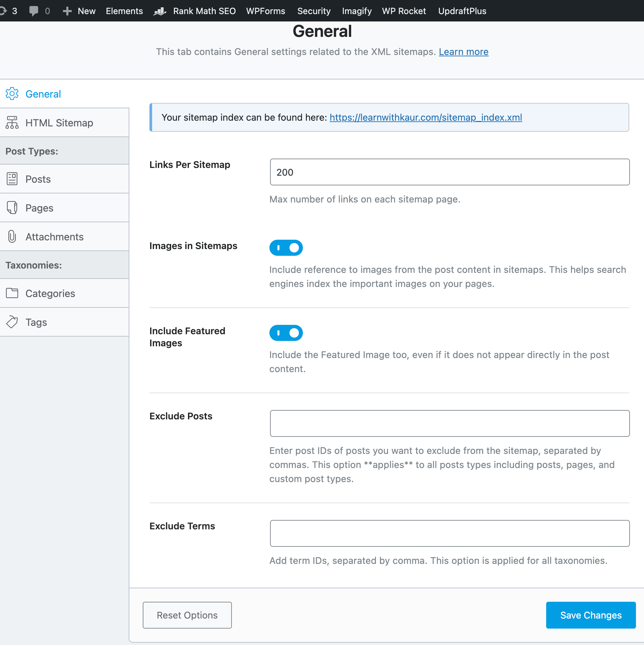
Task: Select the Posts post type icon
Action: 12,179
